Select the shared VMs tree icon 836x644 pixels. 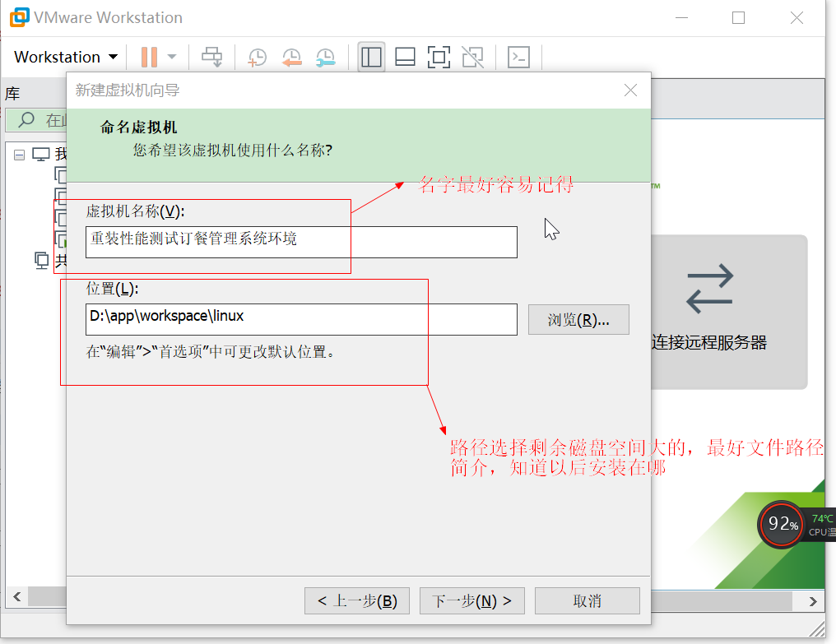(42, 260)
